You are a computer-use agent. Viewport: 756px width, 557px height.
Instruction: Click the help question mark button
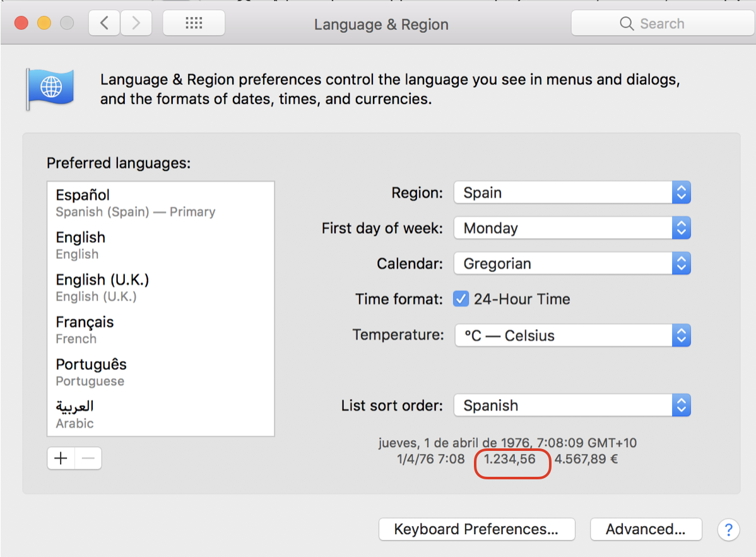pos(728,529)
